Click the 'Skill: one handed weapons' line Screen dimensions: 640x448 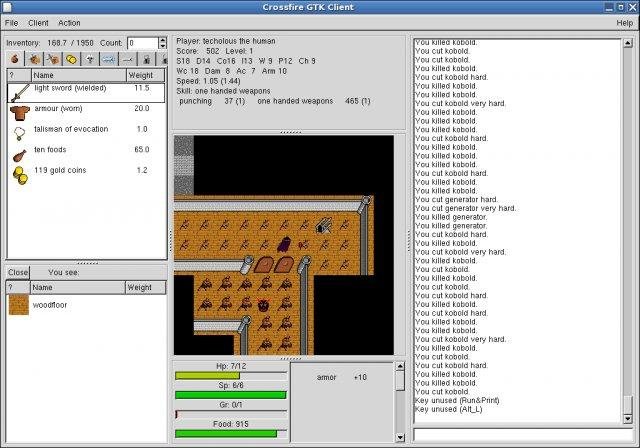223,91
